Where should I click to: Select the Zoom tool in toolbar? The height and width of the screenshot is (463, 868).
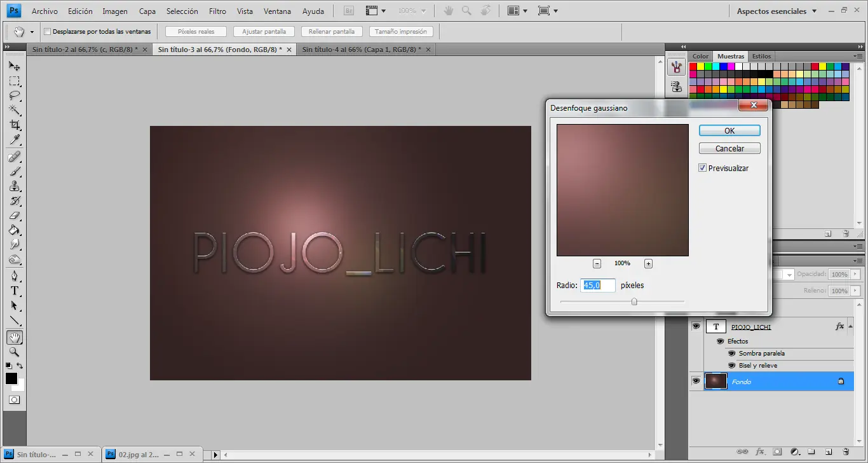pyautogui.click(x=15, y=352)
